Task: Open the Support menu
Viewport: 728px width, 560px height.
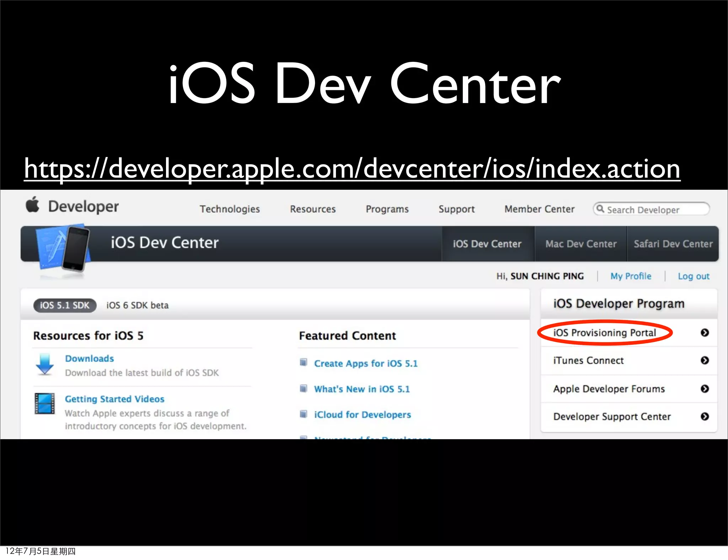Action: (x=456, y=209)
